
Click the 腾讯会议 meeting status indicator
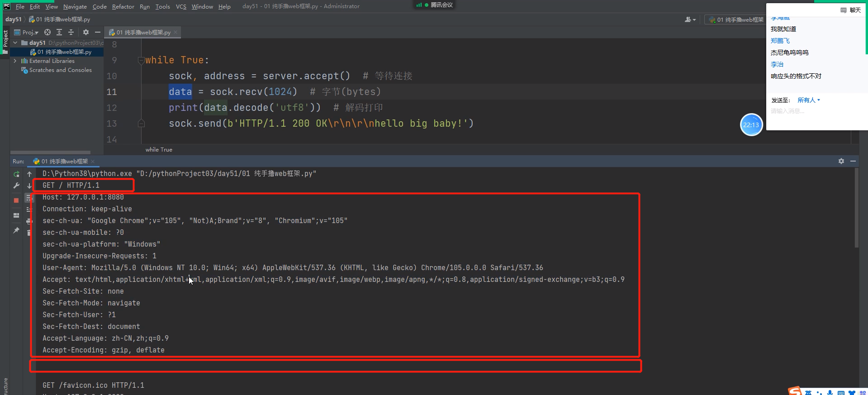pos(435,5)
